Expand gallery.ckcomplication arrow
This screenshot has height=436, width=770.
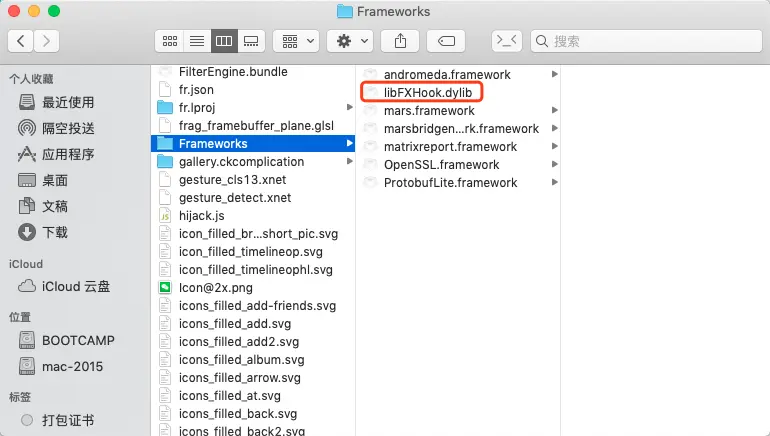[349, 161]
